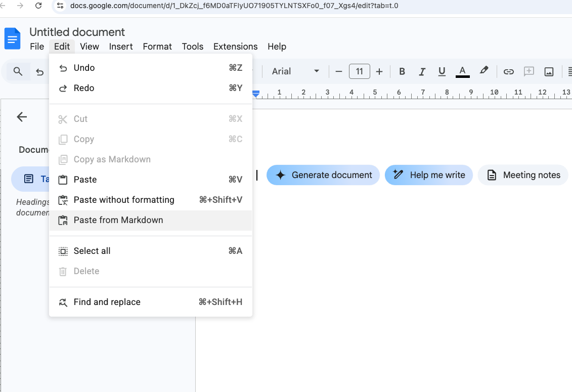
Task: Open the Help menu
Action: coord(277,46)
